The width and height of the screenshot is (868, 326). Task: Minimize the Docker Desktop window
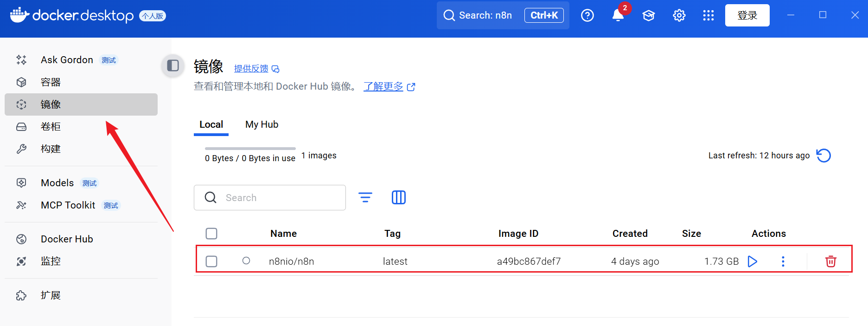(791, 15)
